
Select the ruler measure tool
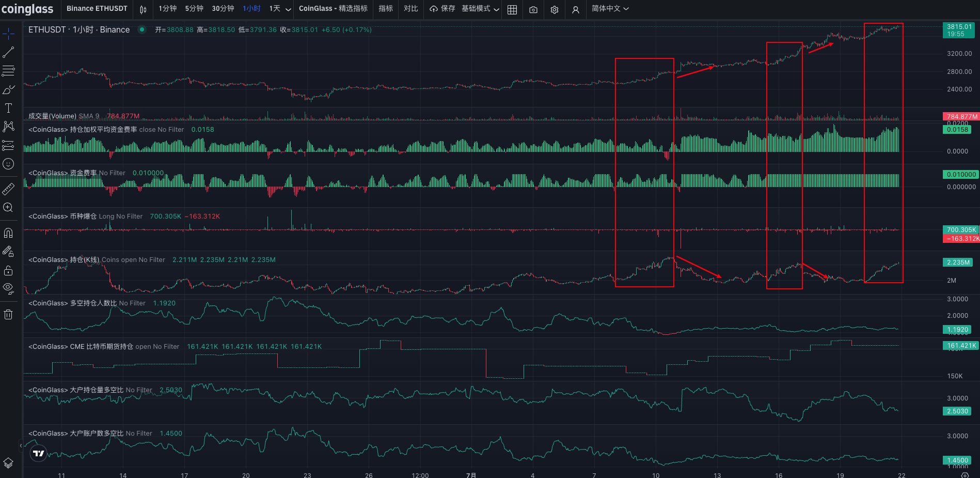click(8, 189)
